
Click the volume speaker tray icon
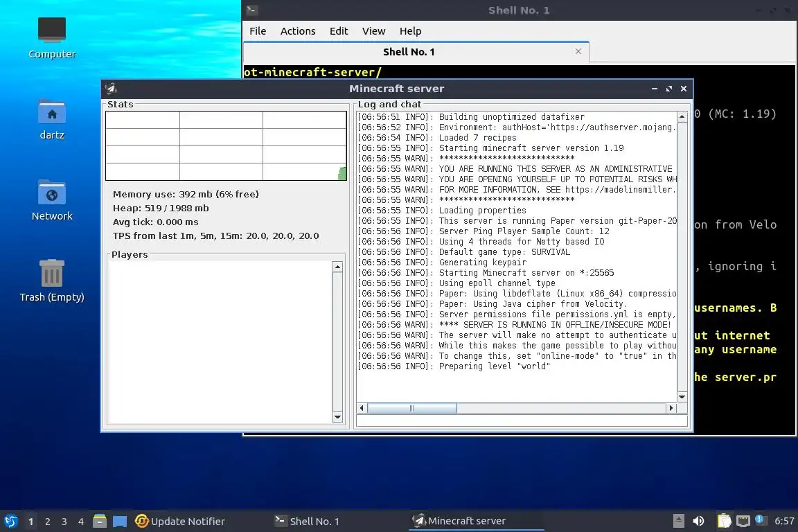[698, 520]
